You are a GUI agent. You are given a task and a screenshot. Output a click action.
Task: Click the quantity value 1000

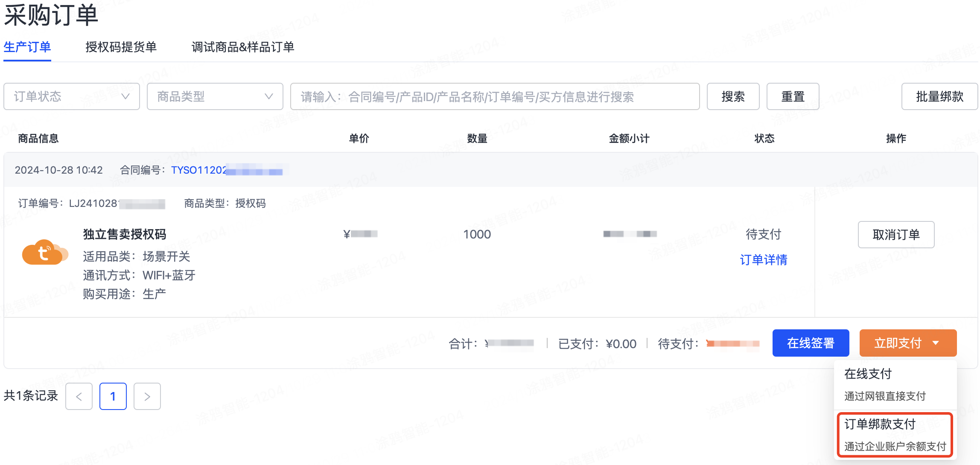[477, 234]
